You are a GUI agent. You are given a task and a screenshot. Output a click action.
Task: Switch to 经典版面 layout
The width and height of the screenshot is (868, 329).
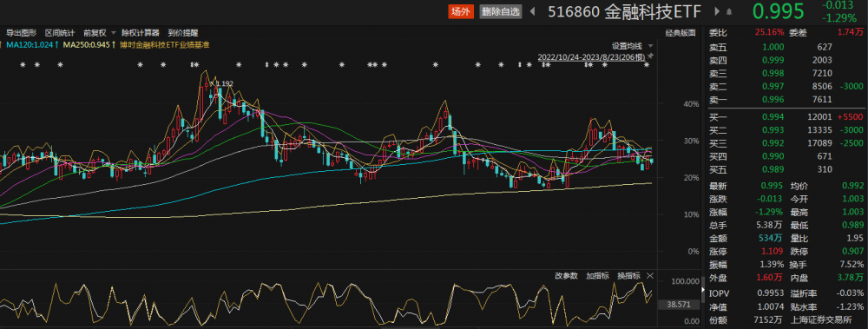pos(681,33)
